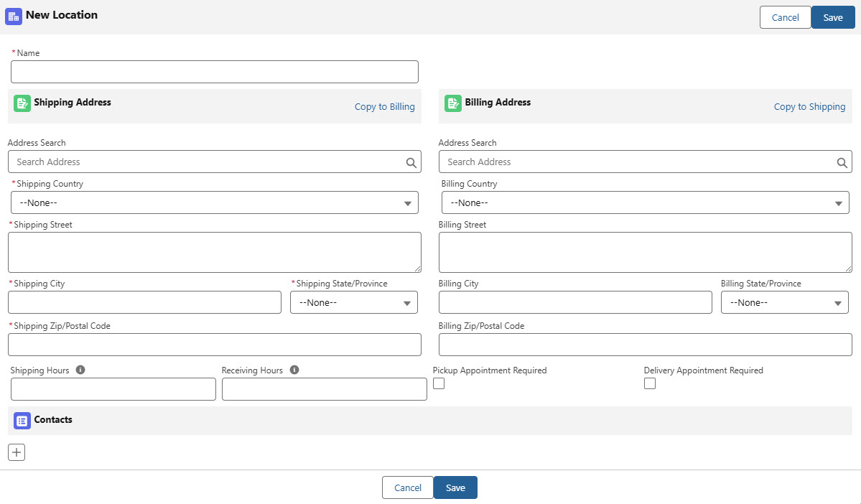Click the Shipping Street resize handle
The height and width of the screenshot is (504, 861).
click(417, 269)
